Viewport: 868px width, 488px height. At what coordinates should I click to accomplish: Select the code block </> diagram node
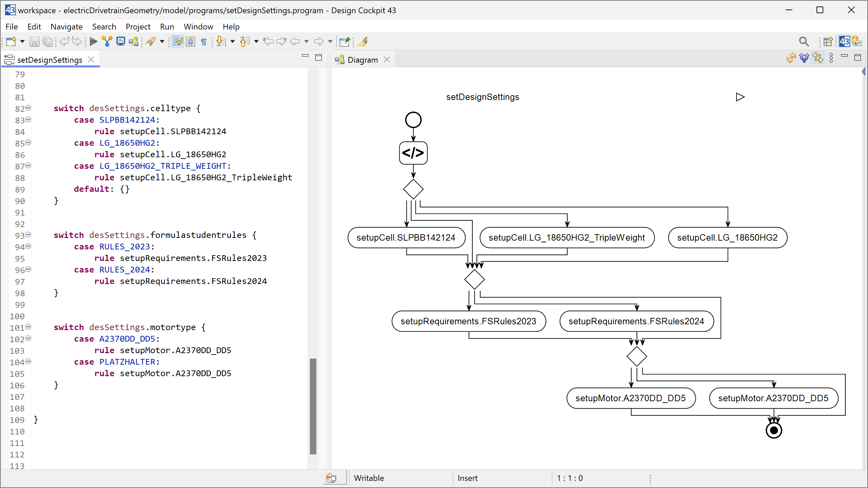413,153
